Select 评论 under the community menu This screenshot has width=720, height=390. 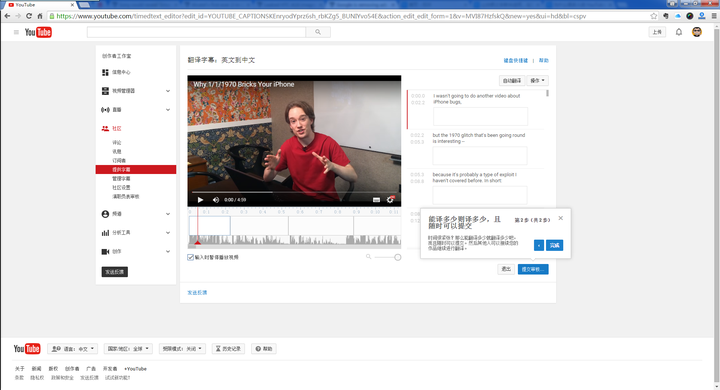coord(117,142)
